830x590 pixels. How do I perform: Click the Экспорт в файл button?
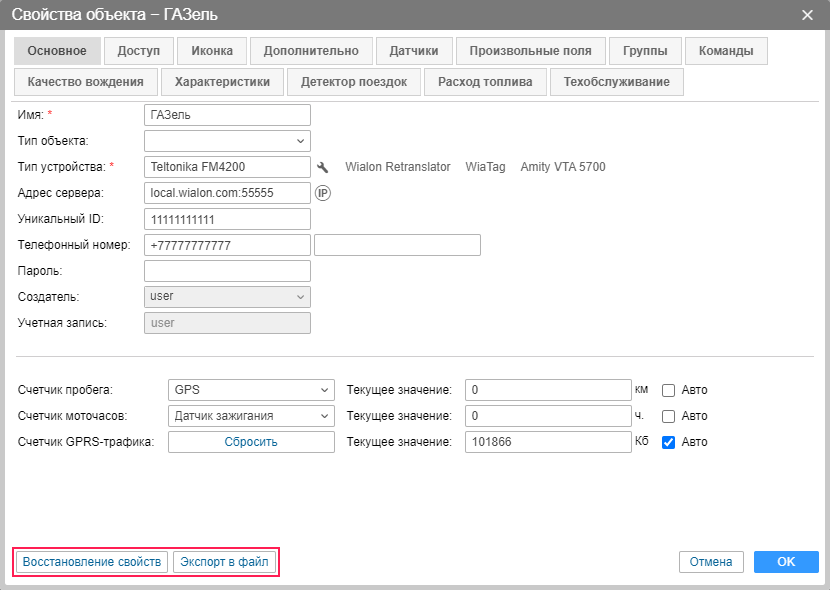pyautogui.click(x=224, y=562)
